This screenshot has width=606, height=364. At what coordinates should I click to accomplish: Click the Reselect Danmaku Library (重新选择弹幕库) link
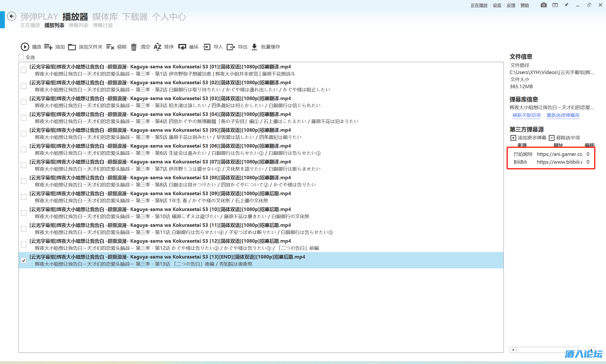pyautogui.click(x=563, y=115)
